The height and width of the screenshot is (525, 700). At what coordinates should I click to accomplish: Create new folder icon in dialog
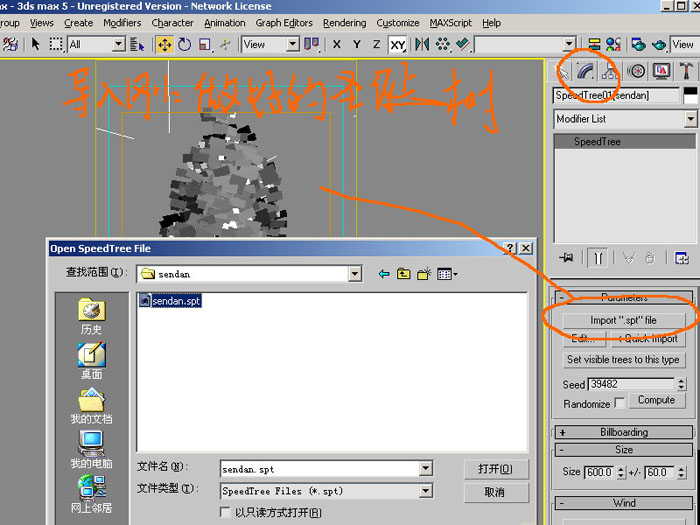(424, 274)
